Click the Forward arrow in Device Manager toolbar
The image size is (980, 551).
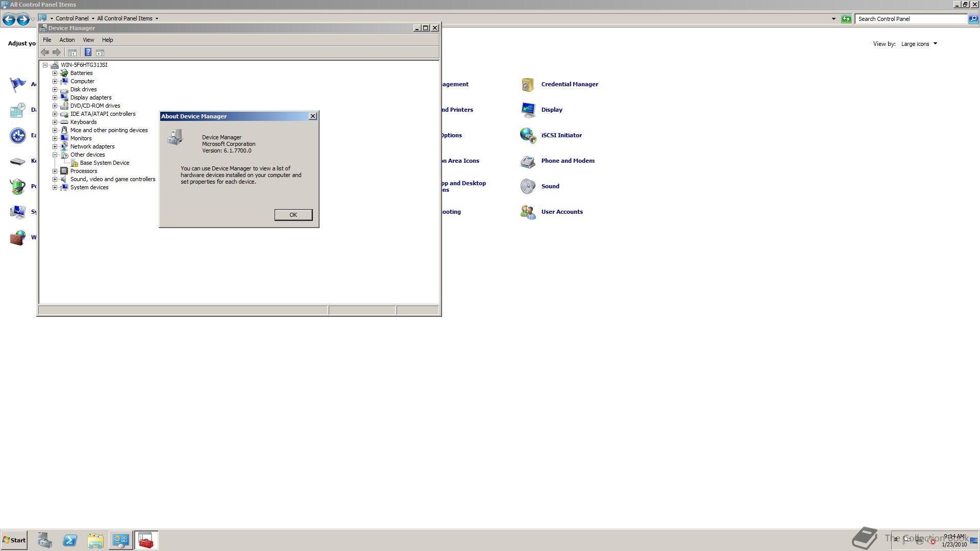pyautogui.click(x=57, y=53)
